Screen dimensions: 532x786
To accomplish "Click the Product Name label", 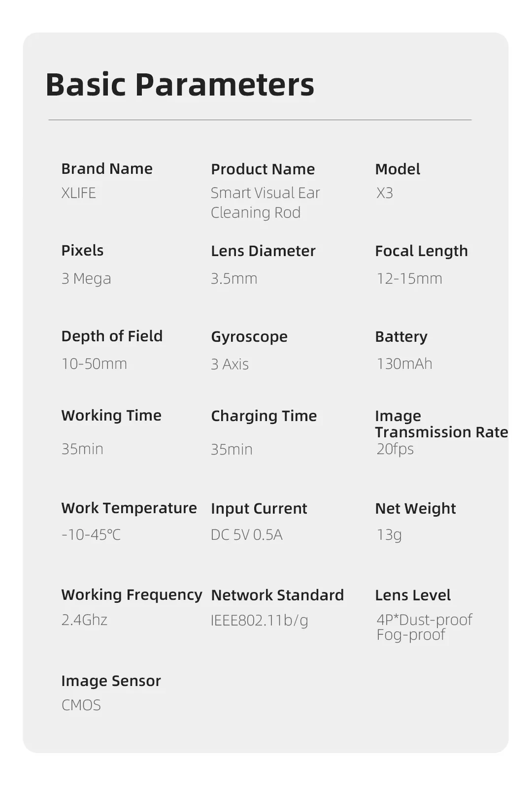I will pos(263,169).
